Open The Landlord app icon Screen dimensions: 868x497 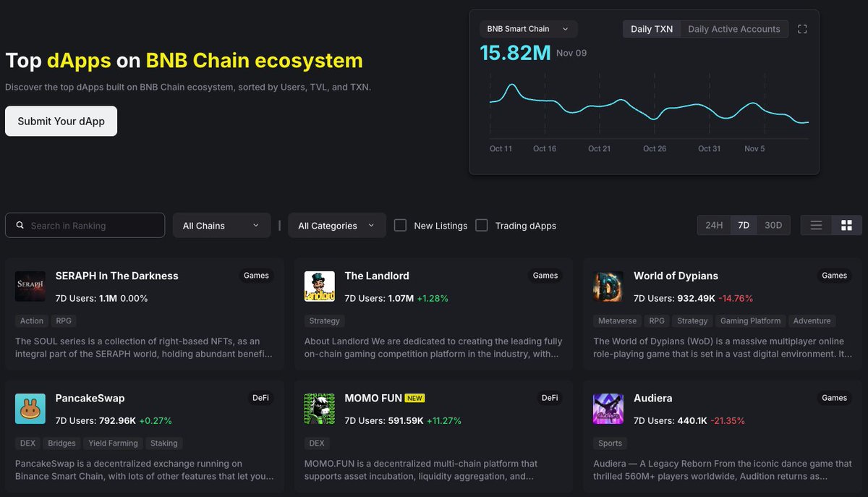(319, 286)
